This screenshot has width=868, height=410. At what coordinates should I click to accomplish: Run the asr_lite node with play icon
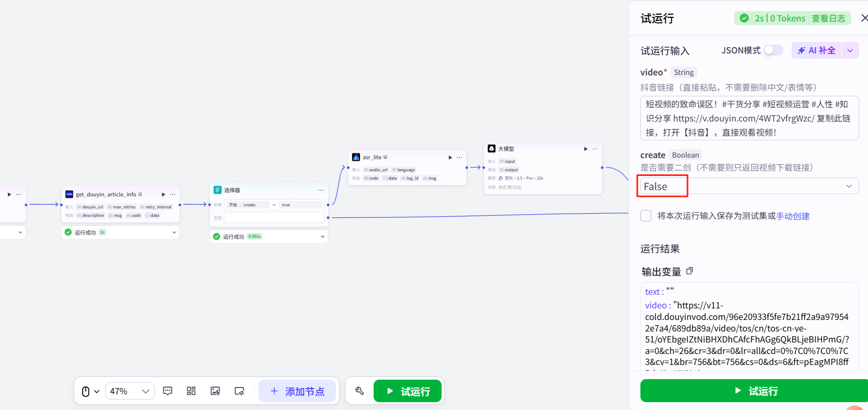coord(450,157)
